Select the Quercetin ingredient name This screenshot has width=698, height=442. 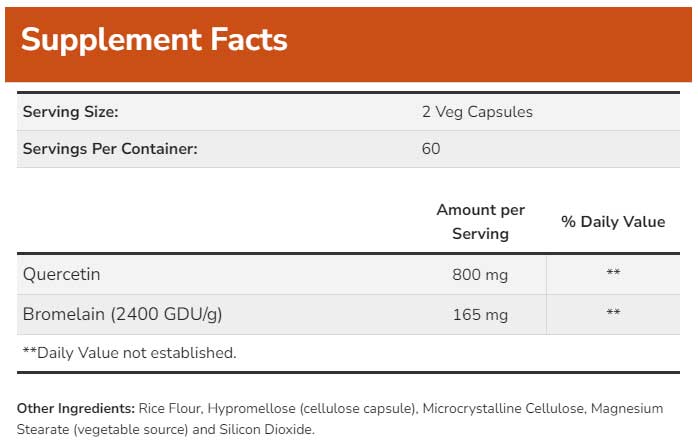pyautogui.click(x=61, y=274)
